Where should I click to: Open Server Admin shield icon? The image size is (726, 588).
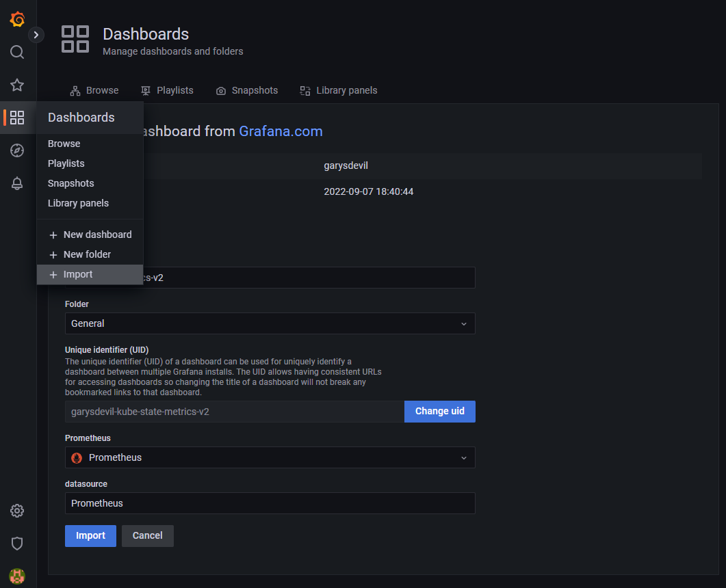[x=17, y=544]
